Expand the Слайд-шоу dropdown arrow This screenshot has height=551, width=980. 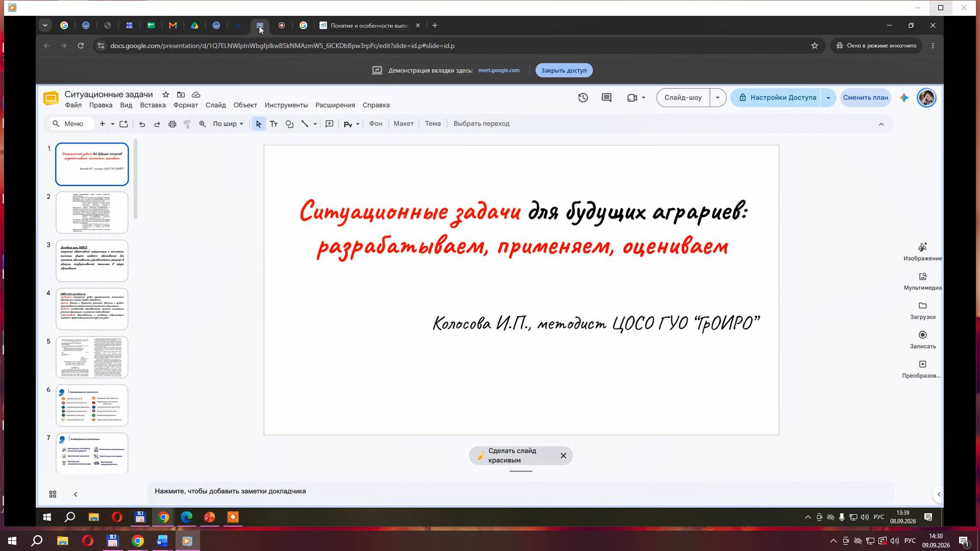tap(718, 97)
